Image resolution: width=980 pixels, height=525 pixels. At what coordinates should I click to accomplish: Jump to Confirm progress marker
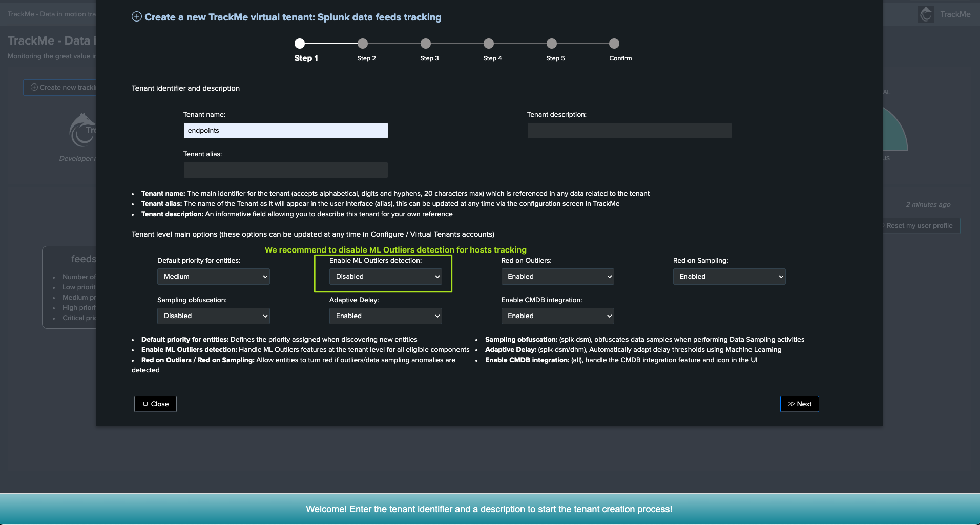(x=614, y=44)
